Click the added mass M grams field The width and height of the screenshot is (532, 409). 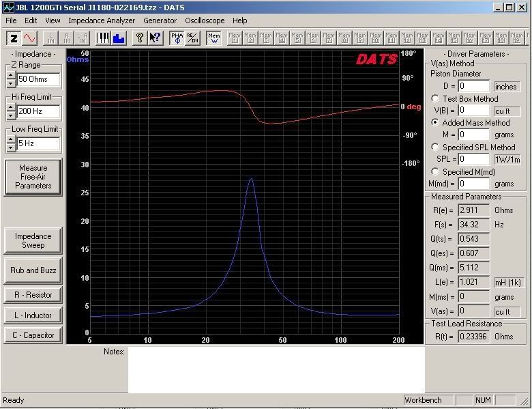click(473, 135)
